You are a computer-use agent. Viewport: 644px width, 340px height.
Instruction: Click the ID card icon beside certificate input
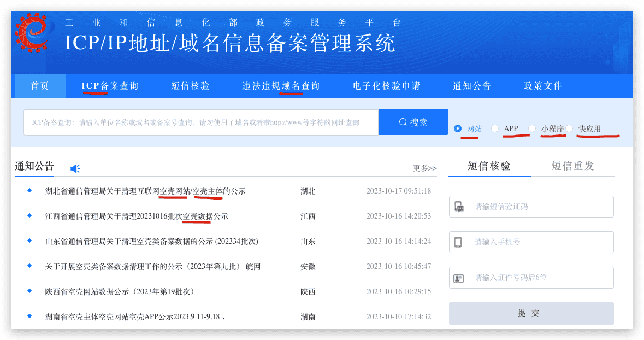point(459,278)
